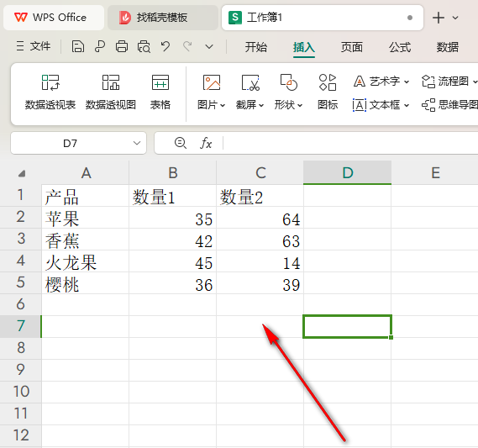478x448 pixels.
Task: Select cell containing 香蕉
Action: [86, 240]
